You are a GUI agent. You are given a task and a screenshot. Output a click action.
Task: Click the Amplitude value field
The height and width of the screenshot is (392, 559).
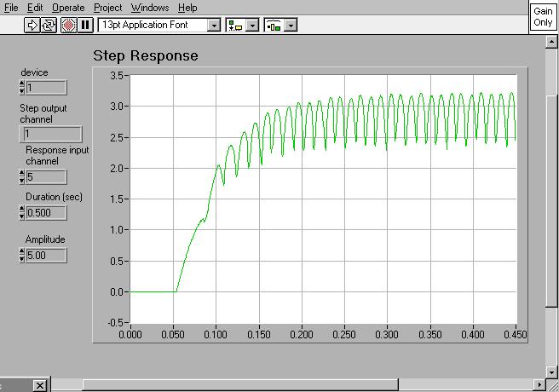pos(46,256)
